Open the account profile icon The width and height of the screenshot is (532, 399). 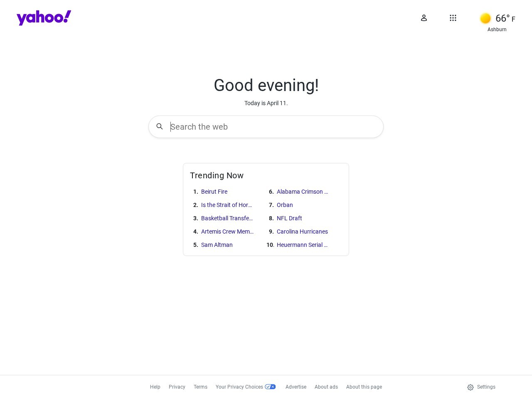(424, 18)
